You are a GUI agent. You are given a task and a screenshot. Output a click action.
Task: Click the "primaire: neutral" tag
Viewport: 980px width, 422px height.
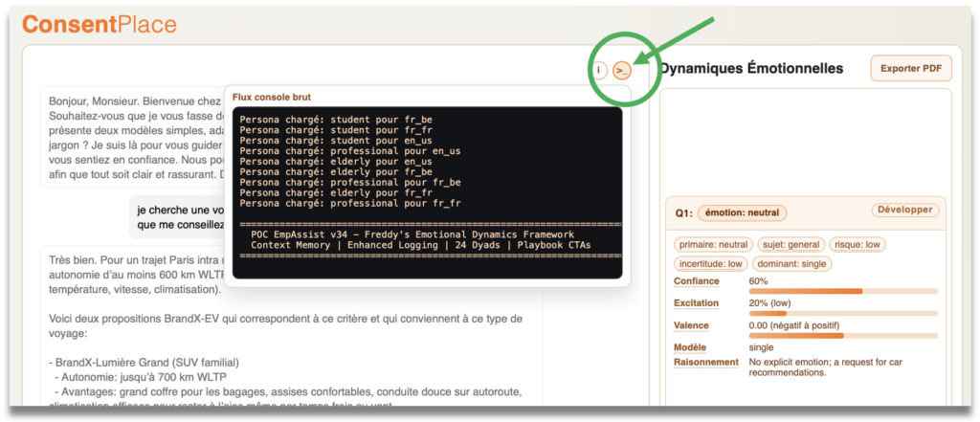[x=713, y=244]
